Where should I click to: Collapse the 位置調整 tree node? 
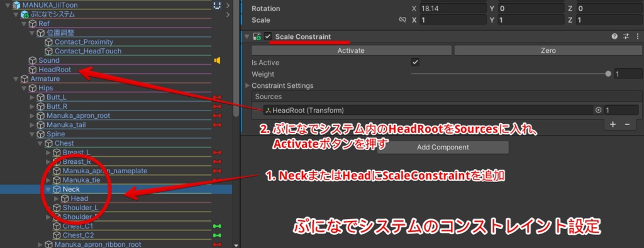coord(31,33)
